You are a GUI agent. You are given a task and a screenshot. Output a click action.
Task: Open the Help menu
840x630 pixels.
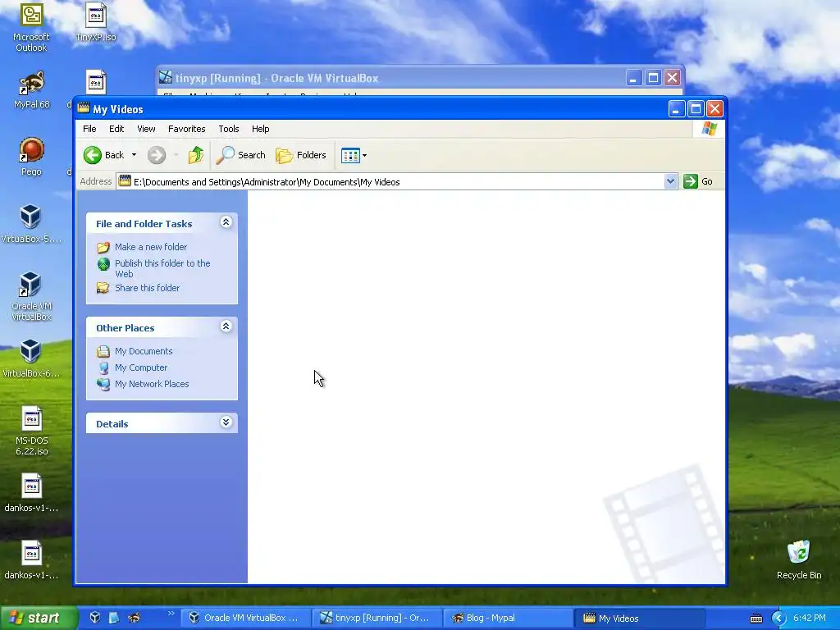click(260, 129)
